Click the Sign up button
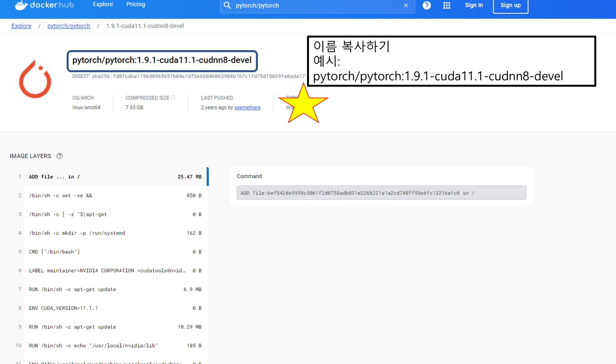Viewport: 616px width, 364px height. (x=511, y=5)
